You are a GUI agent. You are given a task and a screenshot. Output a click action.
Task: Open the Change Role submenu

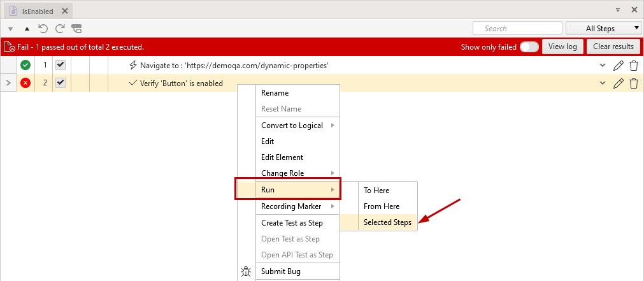[297, 173]
